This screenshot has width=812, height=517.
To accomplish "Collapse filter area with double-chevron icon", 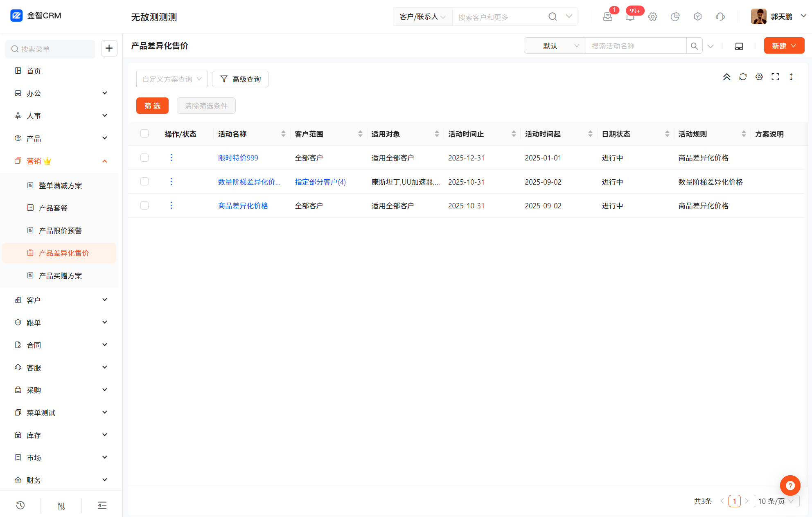I will [726, 77].
